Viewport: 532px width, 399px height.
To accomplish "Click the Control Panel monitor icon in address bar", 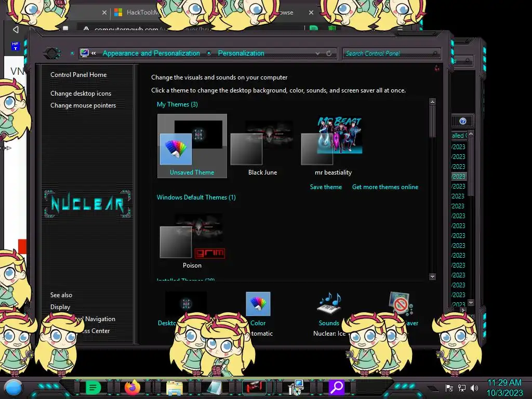I will 85,54.
